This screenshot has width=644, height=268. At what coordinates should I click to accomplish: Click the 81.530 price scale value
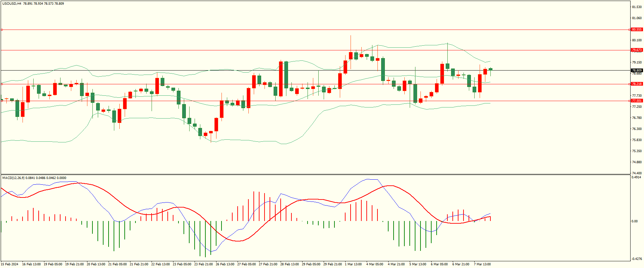coord(637,7)
